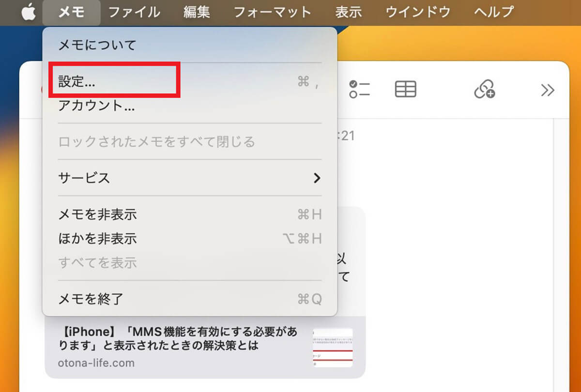Click the checklist icon in Notes toolbar
Viewport: 581px width, 392px height.
(360, 90)
